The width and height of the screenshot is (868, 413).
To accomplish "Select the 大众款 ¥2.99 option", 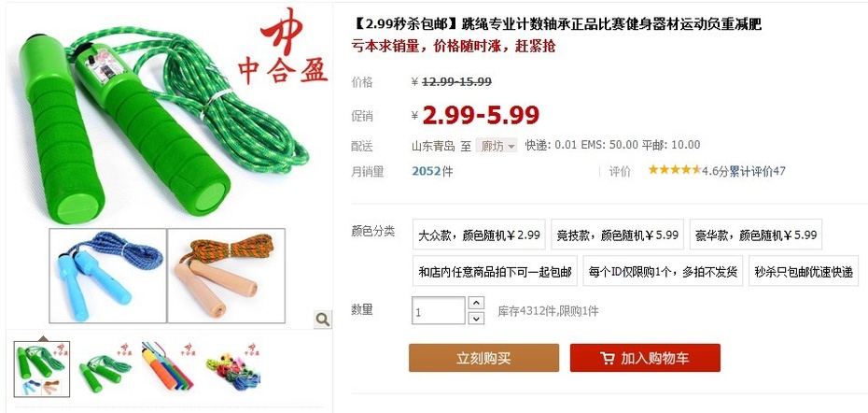I will coord(479,235).
